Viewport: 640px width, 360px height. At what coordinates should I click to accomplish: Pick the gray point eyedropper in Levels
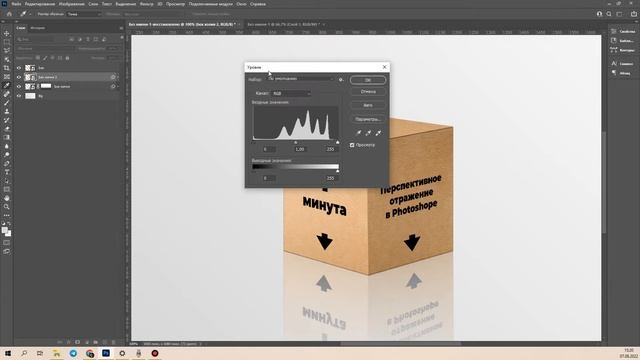[x=368, y=133]
